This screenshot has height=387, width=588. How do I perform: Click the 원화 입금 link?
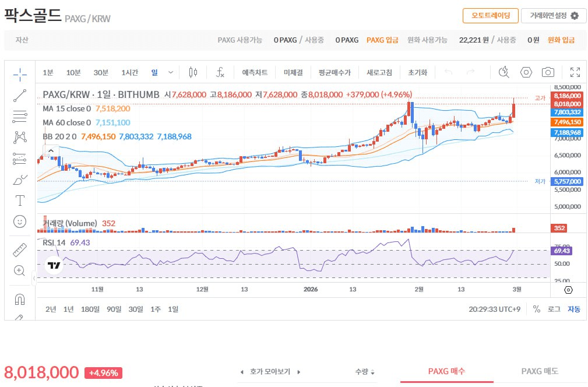click(x=562, y=40)
